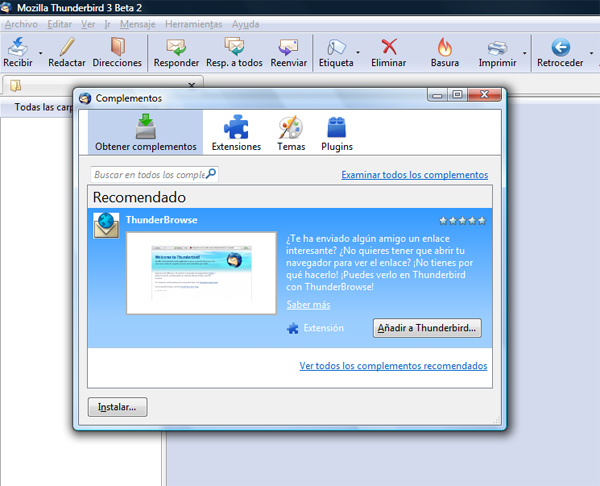Open the Ver menu
The height and width of the screenshot is (486, 600).
(x=88, y=24)
